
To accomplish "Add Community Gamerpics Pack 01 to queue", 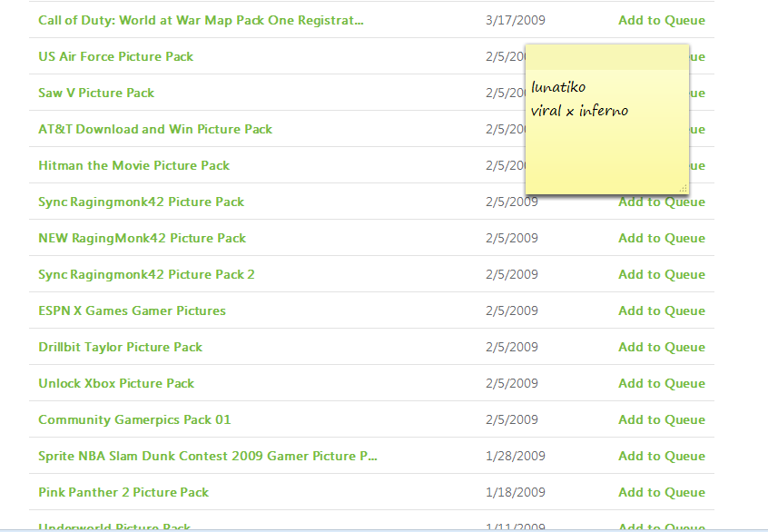I will tap(662, 419).
